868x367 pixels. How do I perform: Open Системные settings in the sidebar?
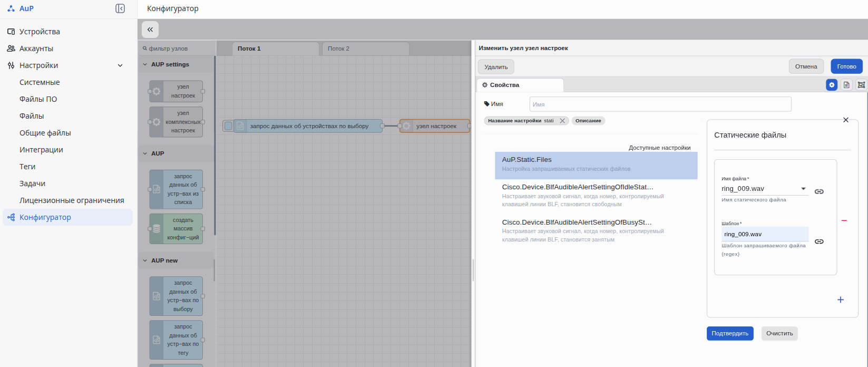pos(40,82)
